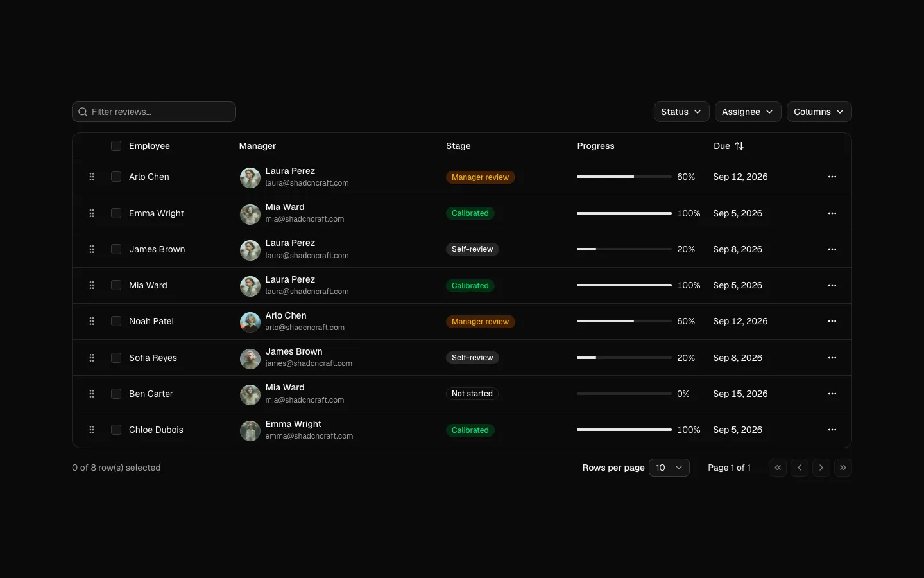
Task: Click the sort arrows next to Due
Action: pos(739,146)
